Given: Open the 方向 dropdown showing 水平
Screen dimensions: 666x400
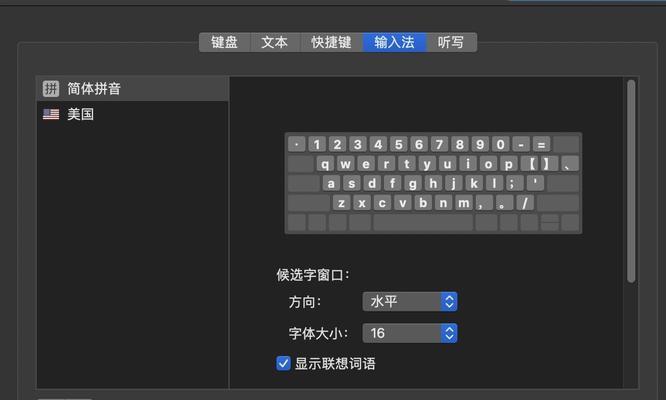Looking at the screenshot, I should click(x=410, y=301).
